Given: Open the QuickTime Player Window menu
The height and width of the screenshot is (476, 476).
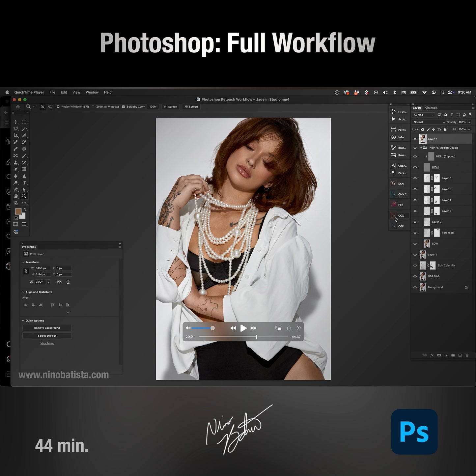Looking at the screenshot, I should pos(92,92).
